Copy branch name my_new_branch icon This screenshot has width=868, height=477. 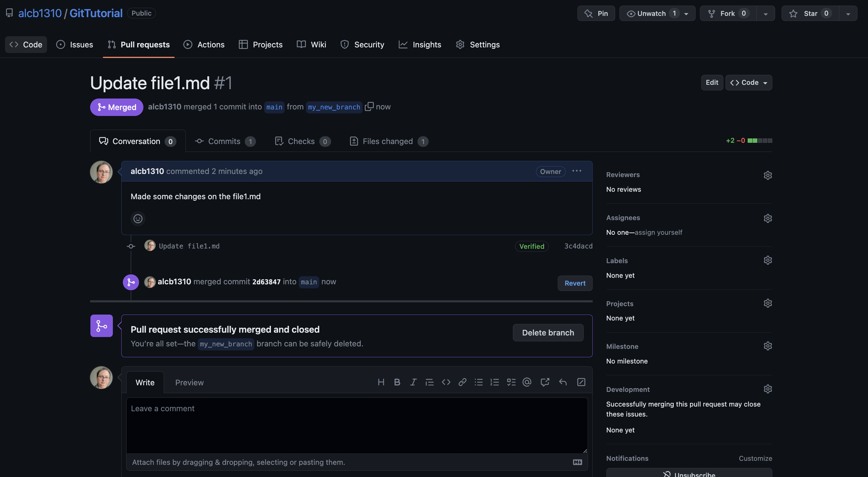click(369, 106)
